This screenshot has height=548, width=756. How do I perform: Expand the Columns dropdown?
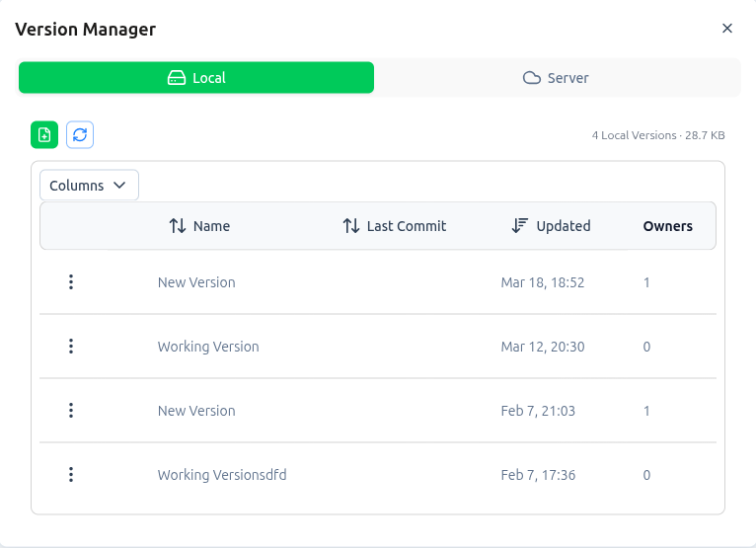tap(89, 186)
